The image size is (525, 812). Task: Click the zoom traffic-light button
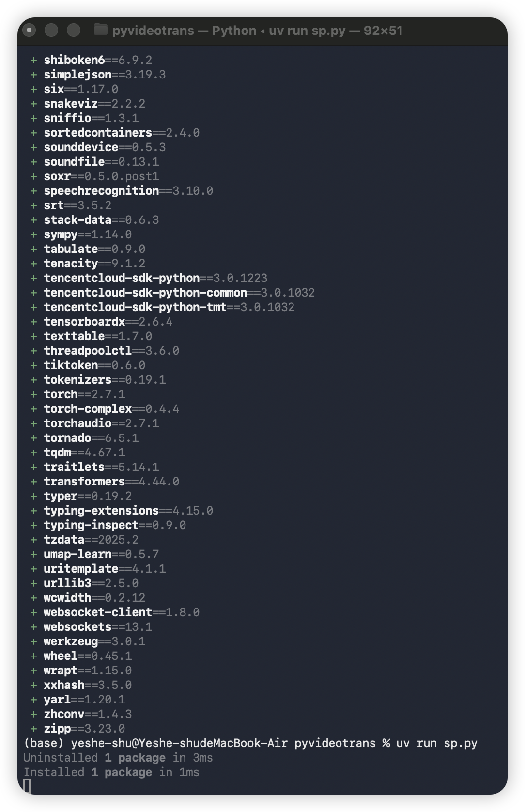coord(74,31)
